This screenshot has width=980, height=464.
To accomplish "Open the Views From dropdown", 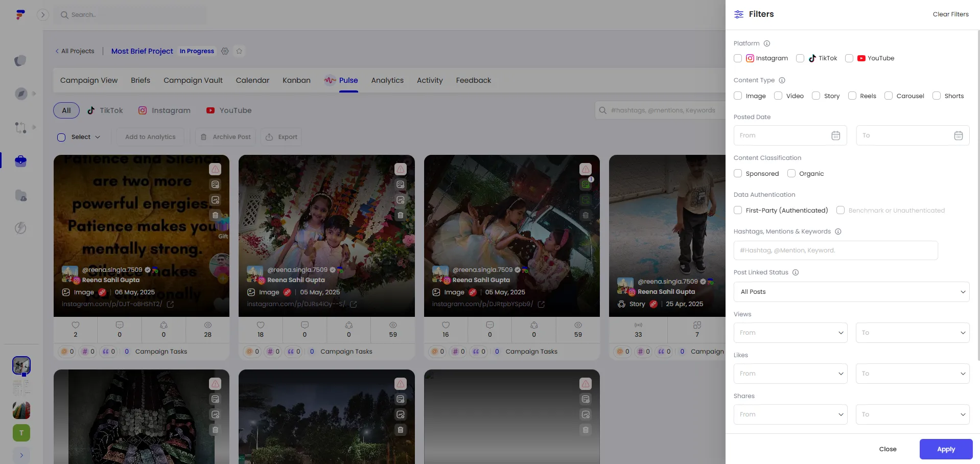I will click(790, 333).
